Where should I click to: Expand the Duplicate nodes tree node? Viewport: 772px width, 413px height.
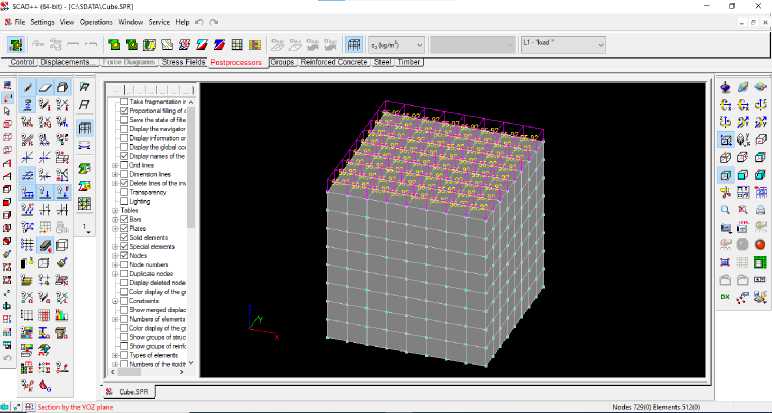click(115, 274)
